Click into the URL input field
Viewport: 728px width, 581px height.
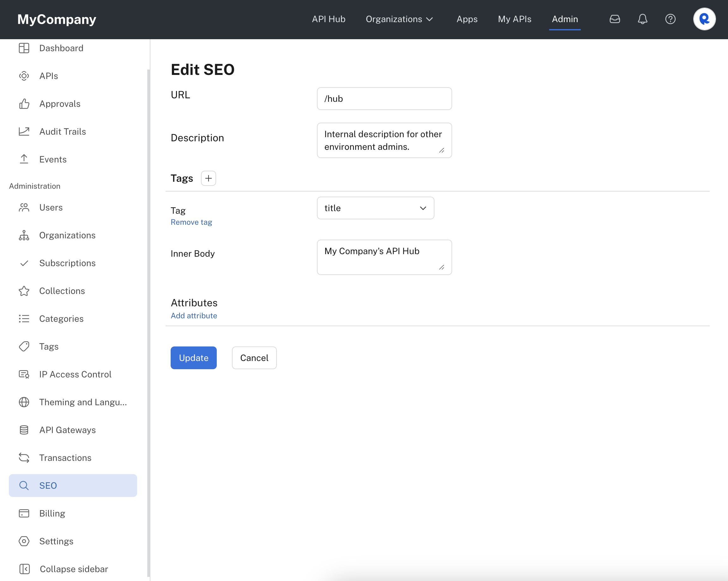[384, 99]
